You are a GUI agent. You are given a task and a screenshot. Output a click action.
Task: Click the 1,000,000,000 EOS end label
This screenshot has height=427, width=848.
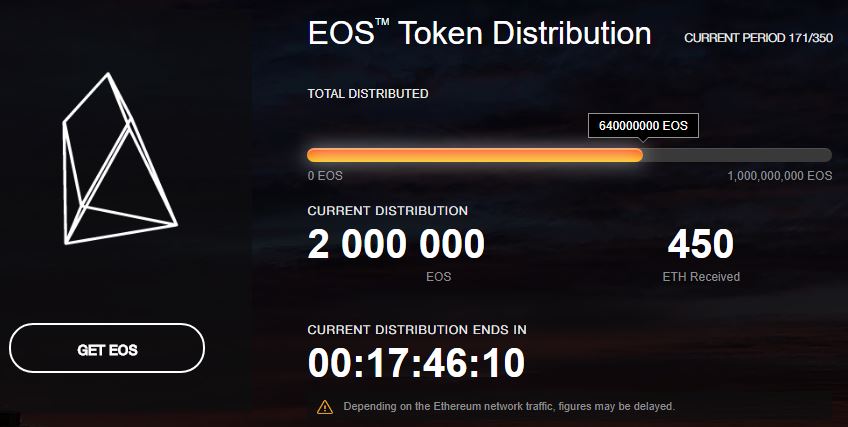[779, 176]
